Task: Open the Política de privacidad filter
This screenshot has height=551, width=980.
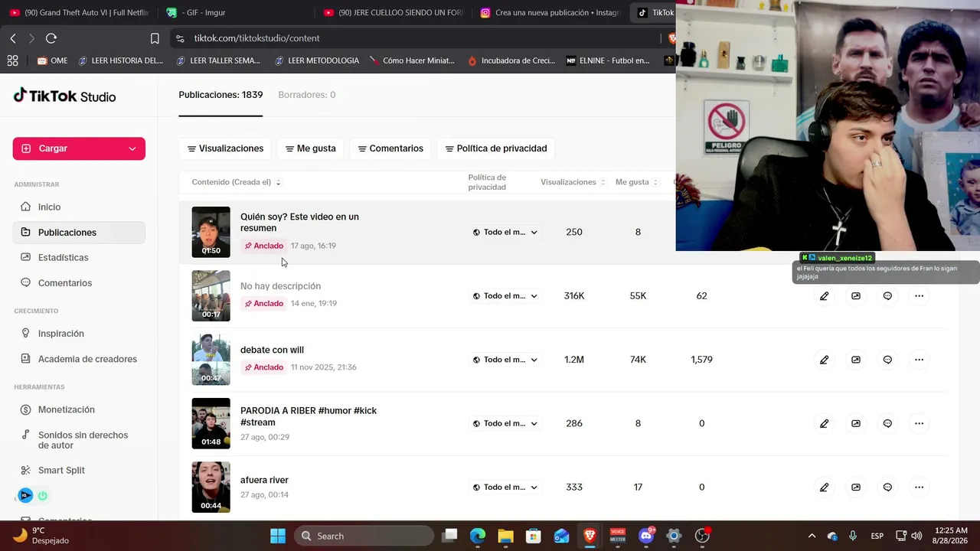Action: [496, 148]
